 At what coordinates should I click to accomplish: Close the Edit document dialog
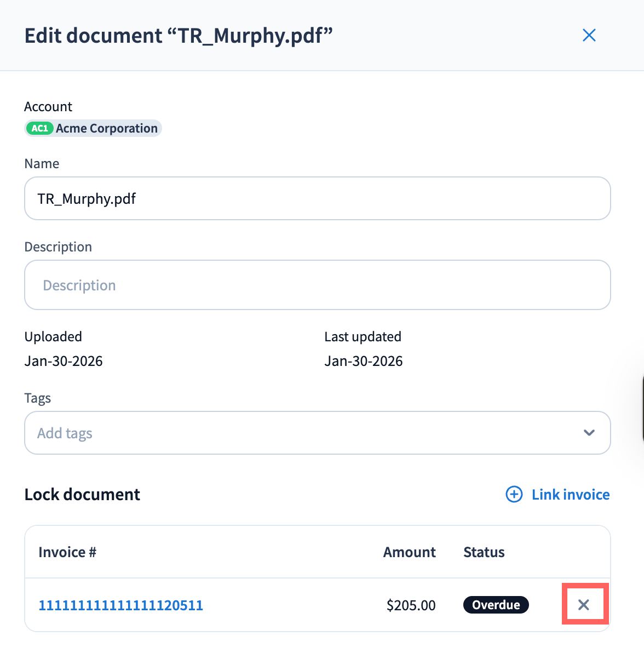pyautogui.click(x=589, y=36)
